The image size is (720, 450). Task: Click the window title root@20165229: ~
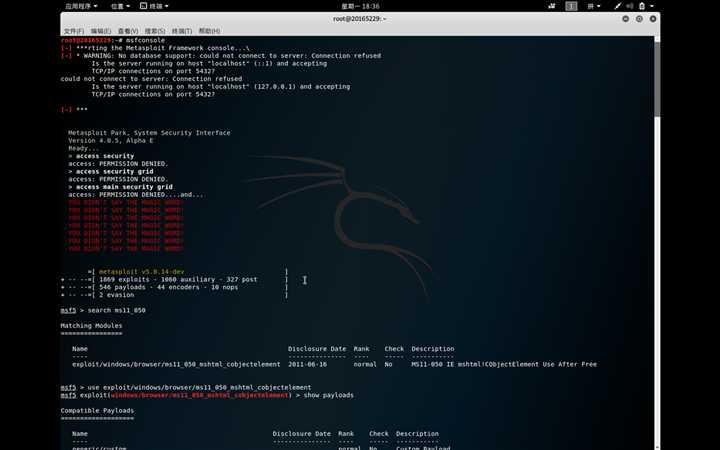(x=360, y=19)
